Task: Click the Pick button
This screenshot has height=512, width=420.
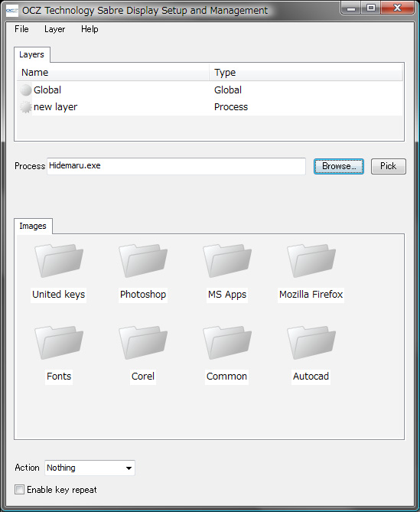Action: point(389,166)
